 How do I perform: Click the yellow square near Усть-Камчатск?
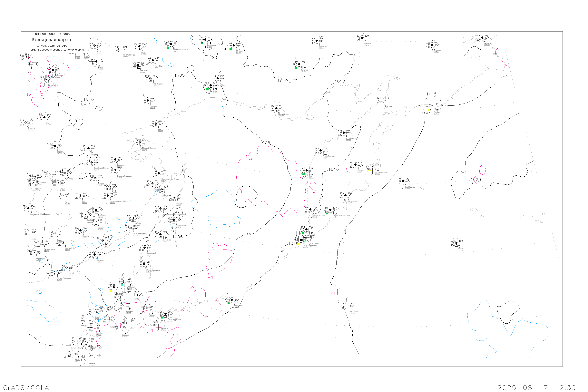[369, 171]
